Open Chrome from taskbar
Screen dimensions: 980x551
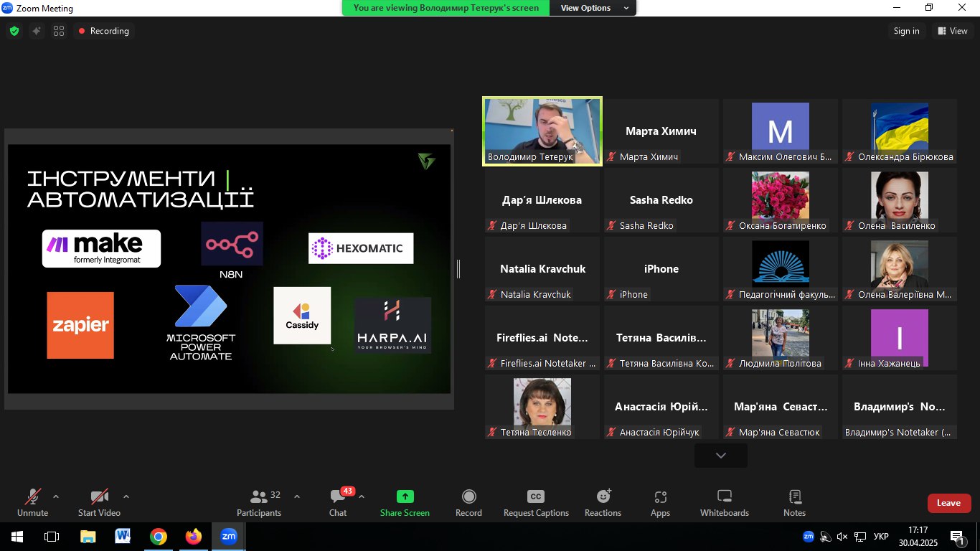pos(159,537)
